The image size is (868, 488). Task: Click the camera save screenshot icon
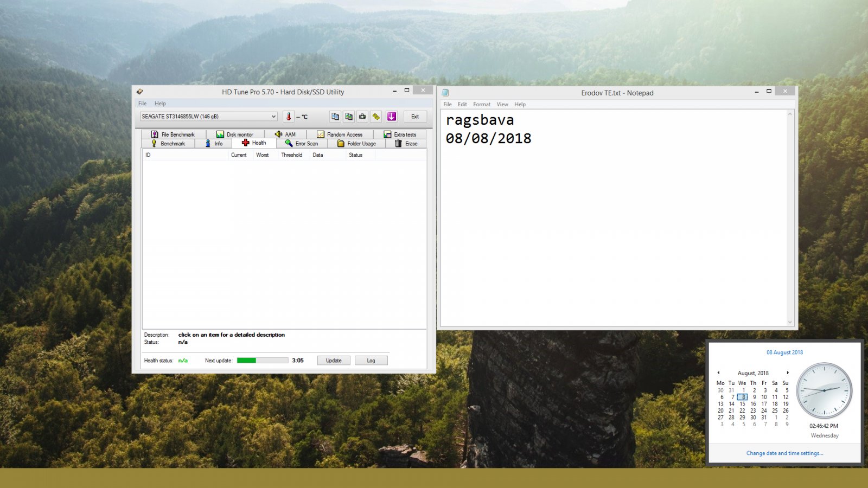pyautogui.click(x=362, y=117)
